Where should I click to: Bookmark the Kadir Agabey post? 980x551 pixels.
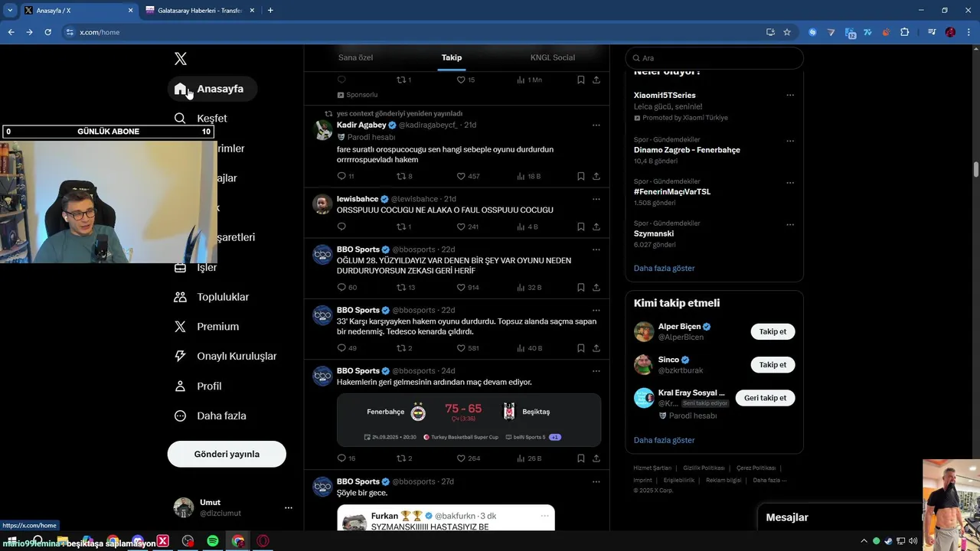(580, 176)
